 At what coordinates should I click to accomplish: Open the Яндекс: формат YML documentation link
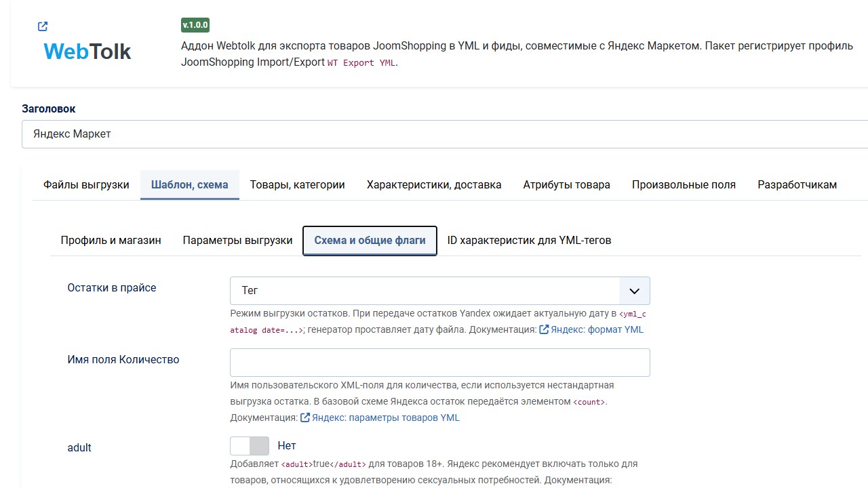pyautogui.click(x=597, y=329)
